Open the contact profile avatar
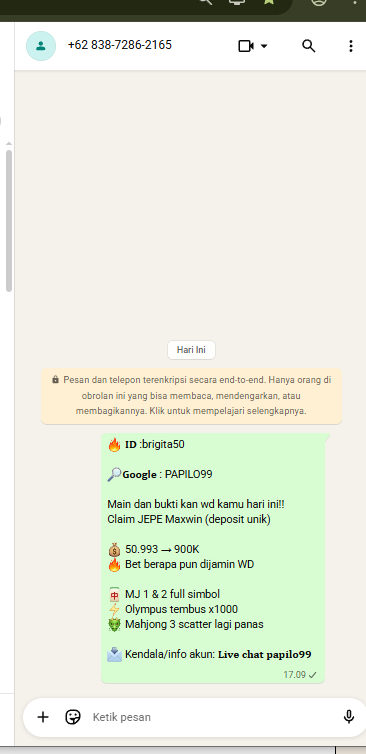Image resolution: width=366 pixels, height=754 pixels. tap(41, 46)
